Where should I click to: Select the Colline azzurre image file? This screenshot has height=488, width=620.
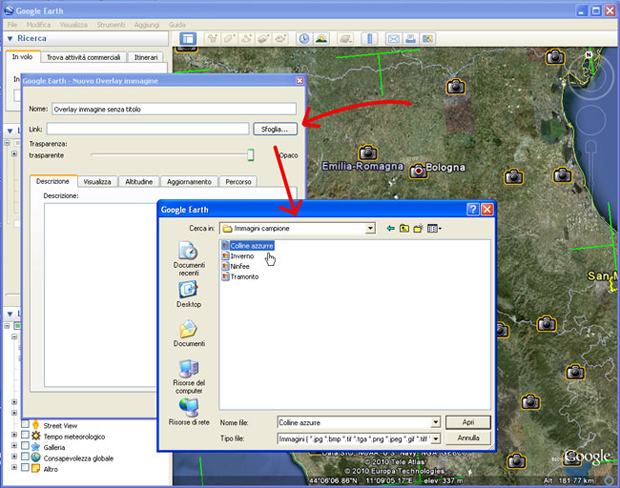click(248, 246)
